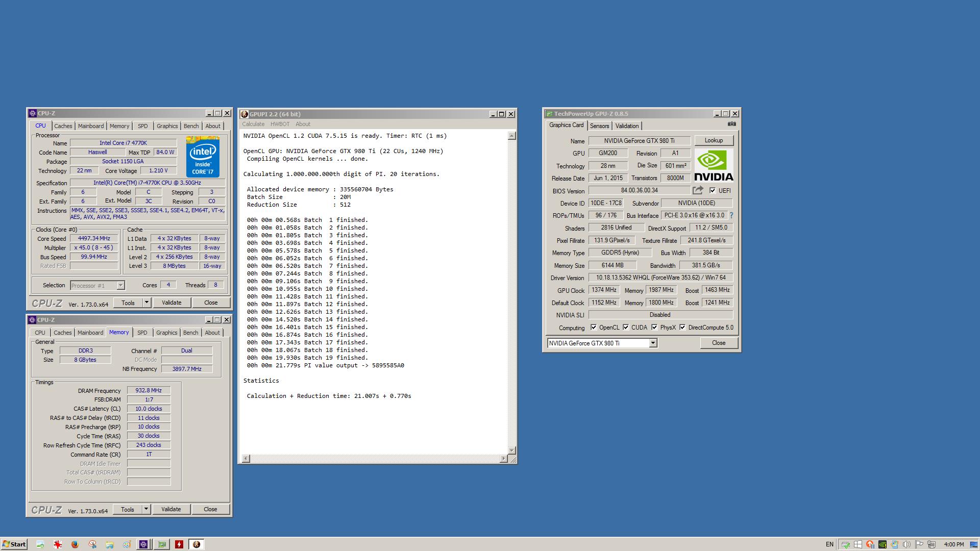Switch to the Caches tab in top CPU-Z

click(63, 126)
